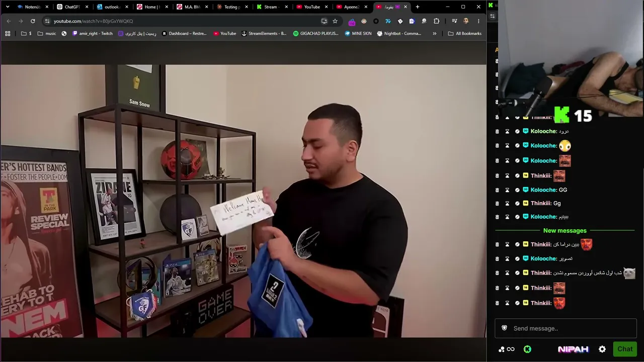The image size is (644, 362).
Task: Open the 7TV extension icon
Action: coord(388,21)
